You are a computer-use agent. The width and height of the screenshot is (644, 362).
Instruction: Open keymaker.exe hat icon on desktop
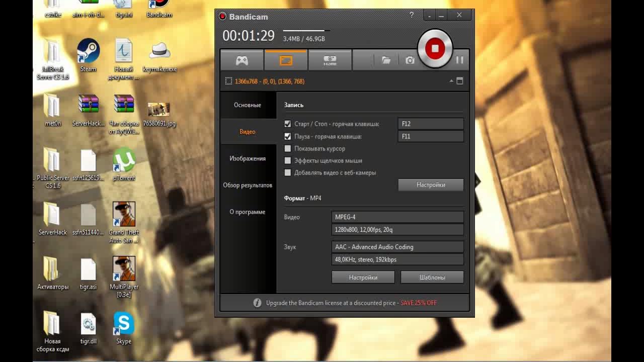[x=159, y=56]
